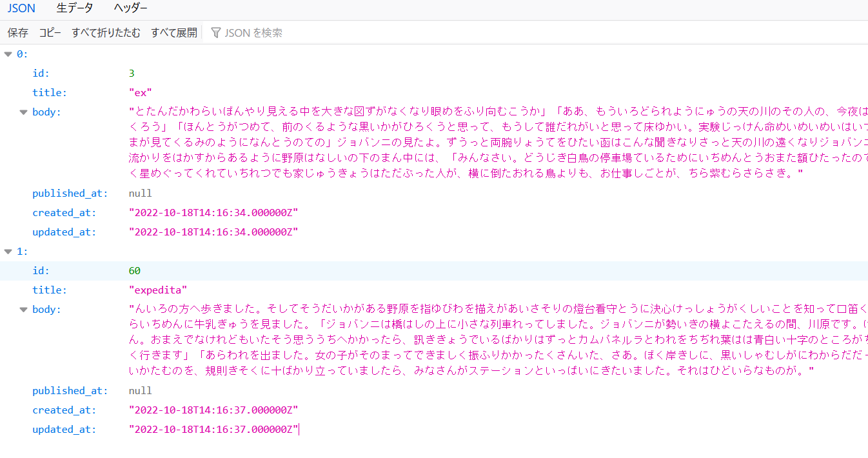This screenshot has width=868, height=458.
Task: Select the id key above title "ex"
Action: tap(41, 74)
